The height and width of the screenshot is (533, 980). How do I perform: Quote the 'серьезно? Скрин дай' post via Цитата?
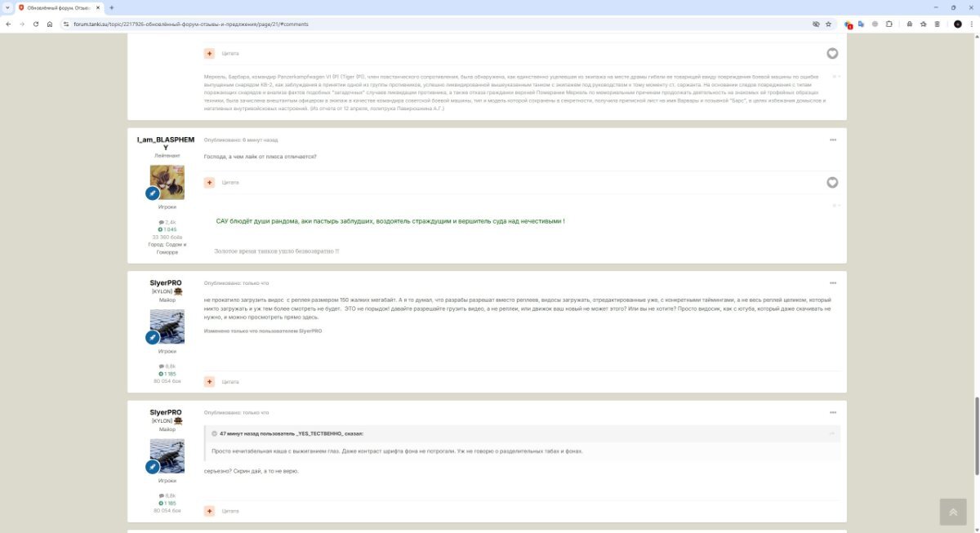pos(230,511)
